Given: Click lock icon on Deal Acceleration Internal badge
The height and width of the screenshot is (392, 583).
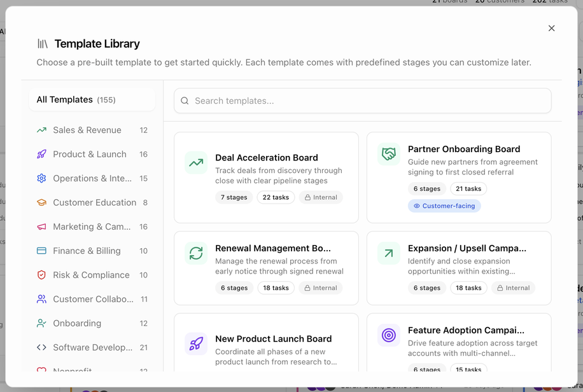Looking at the screenshot, I should click(x=308, y=197).
